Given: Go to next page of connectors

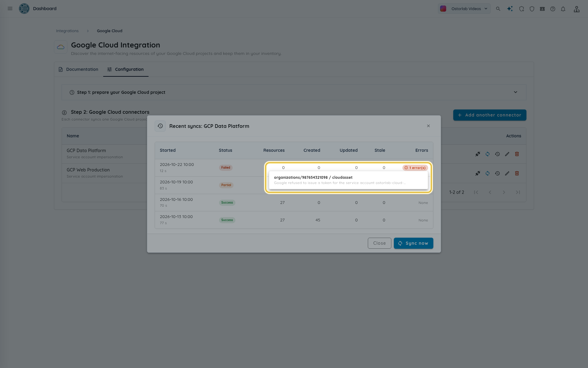Looking at the screenshot, I should [504, 192].
